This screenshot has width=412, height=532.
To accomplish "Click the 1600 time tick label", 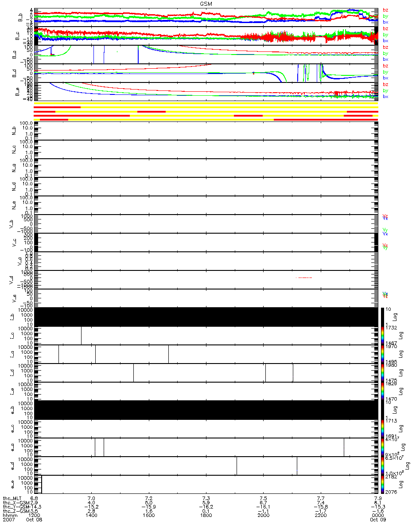I will pos(149,516).
